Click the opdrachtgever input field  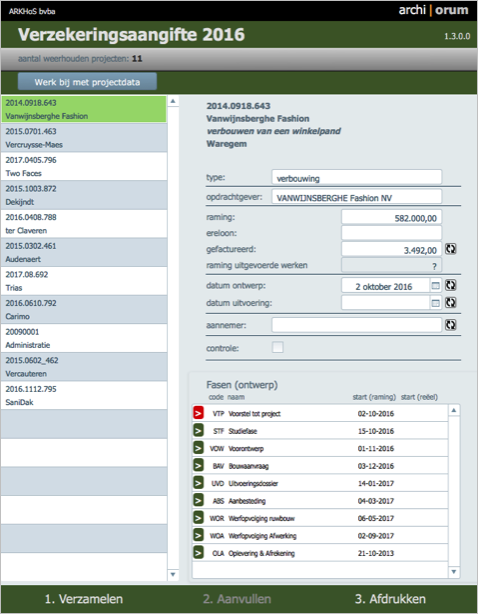click(357, 197)
